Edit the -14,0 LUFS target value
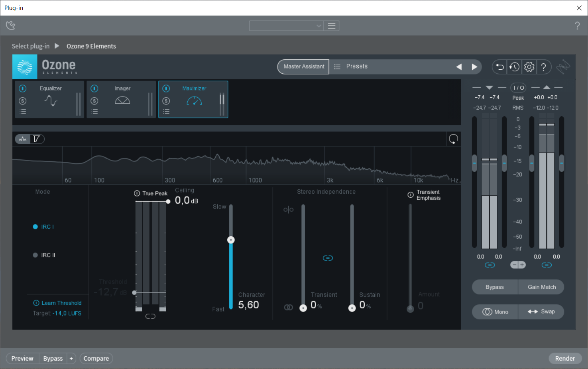588x369 pixels. pos(67,314)
